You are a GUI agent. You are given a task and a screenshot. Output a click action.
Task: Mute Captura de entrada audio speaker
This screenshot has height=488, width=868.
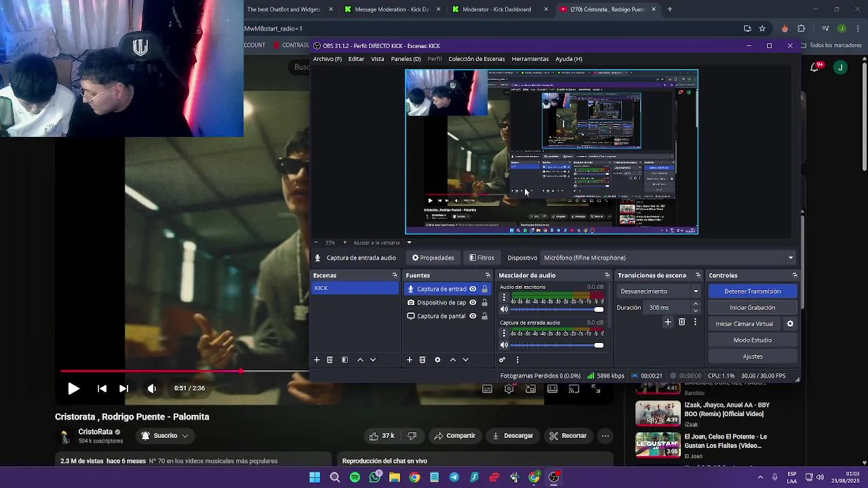(504, 345)
